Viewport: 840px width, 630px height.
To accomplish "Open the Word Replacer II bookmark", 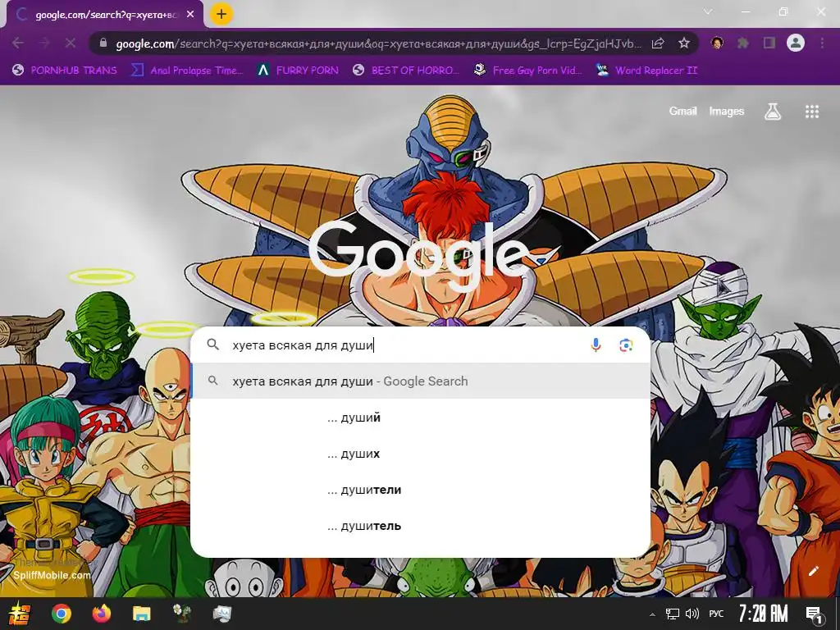I will pos(647,71).
